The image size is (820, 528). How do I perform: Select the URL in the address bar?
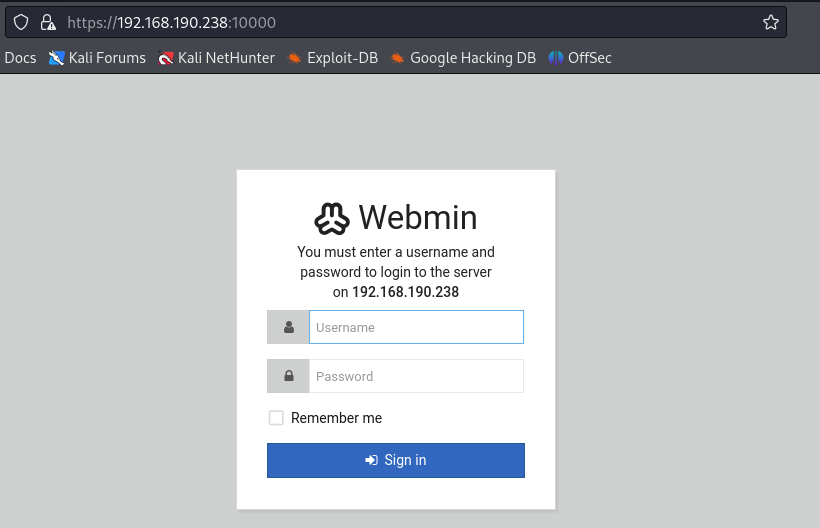(172, 22)
